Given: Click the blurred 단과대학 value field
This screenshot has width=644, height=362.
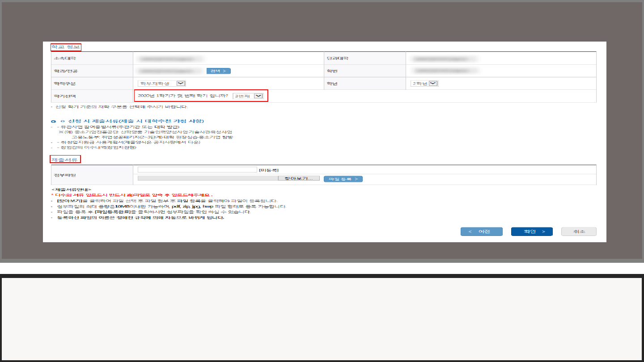Looking at the screenshot, I should tap(445, 59).
